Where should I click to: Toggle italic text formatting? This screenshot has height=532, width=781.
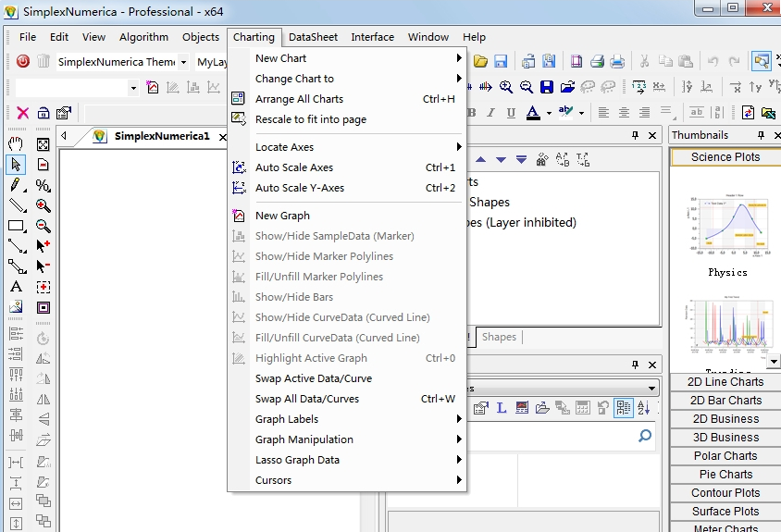491,113
